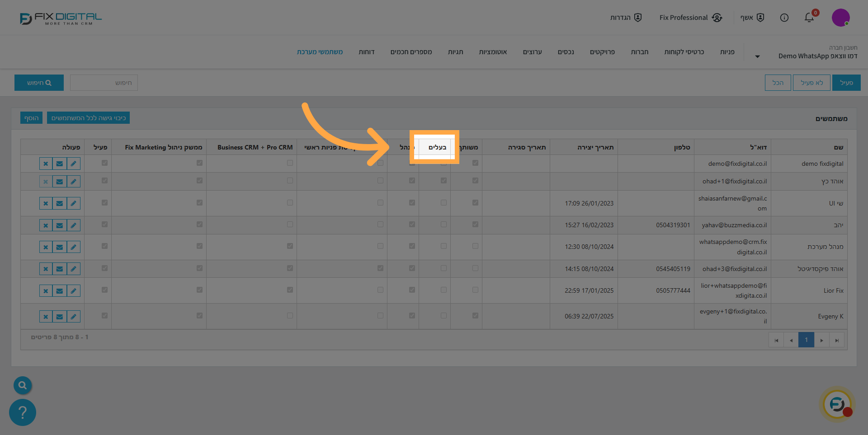868x435 pixels.
Task: Expand the company account dropdown arrow
Action: tap(757, 56)
